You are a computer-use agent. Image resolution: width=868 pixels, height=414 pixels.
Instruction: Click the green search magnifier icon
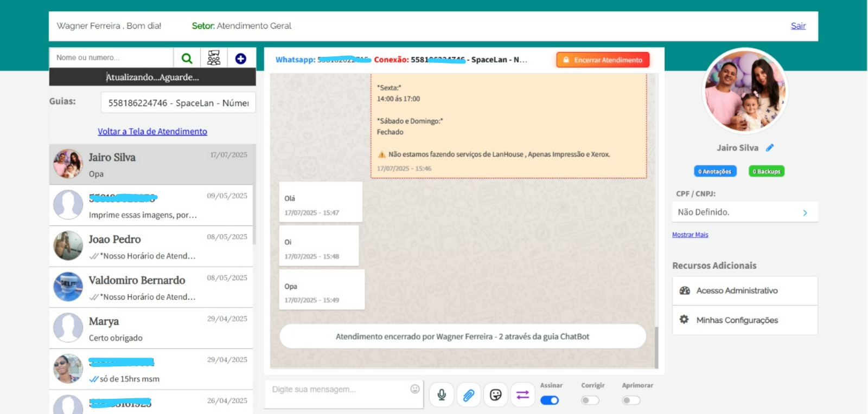pos(187,59)
